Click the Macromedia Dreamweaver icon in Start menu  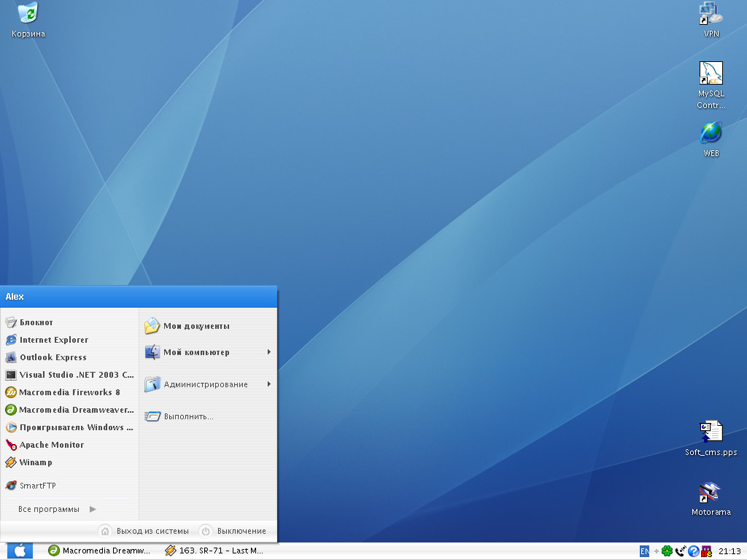point(10,410)
